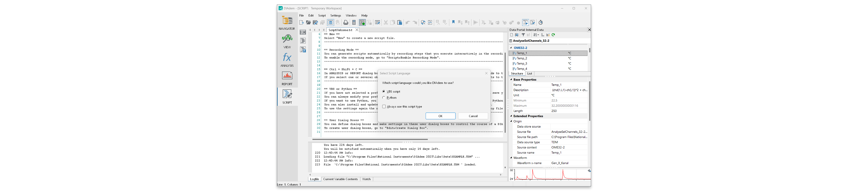Click the text lines icon in script group bar

[x=303, y=41]
